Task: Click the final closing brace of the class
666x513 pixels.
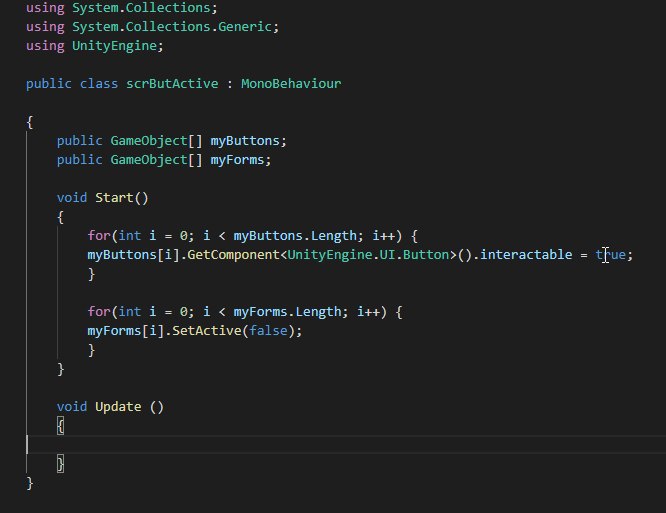Action: [x=30, y=483]
